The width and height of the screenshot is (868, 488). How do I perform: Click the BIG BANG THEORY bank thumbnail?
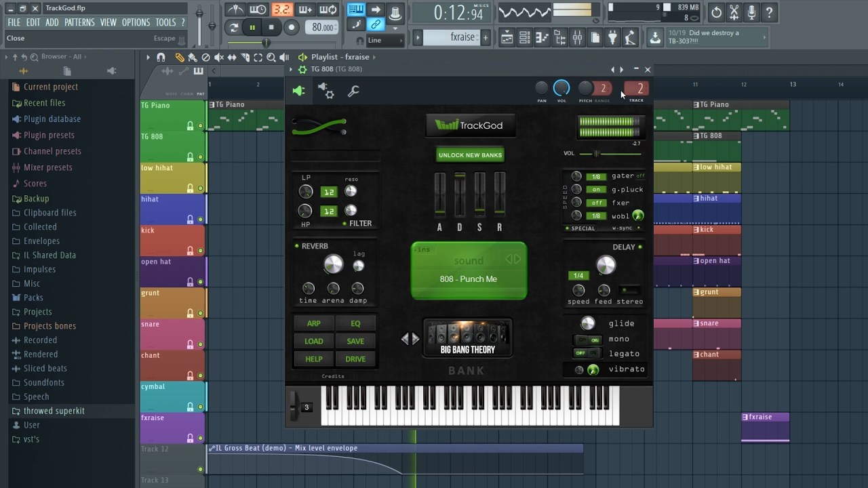(x=468, y=338)
